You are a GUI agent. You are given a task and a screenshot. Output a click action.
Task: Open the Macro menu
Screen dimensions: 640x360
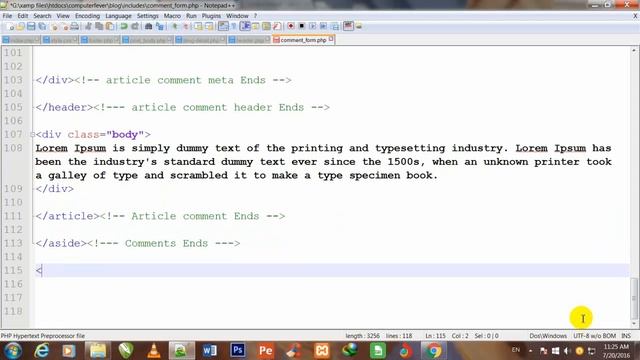(172, 16)
